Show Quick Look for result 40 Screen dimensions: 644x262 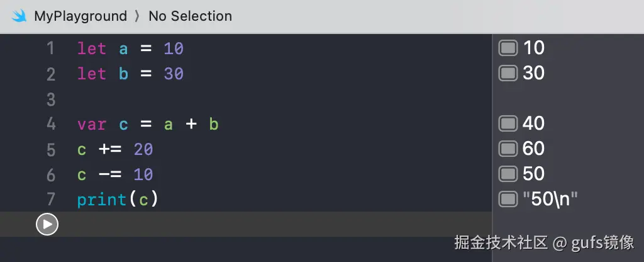(x=508, y=123)
